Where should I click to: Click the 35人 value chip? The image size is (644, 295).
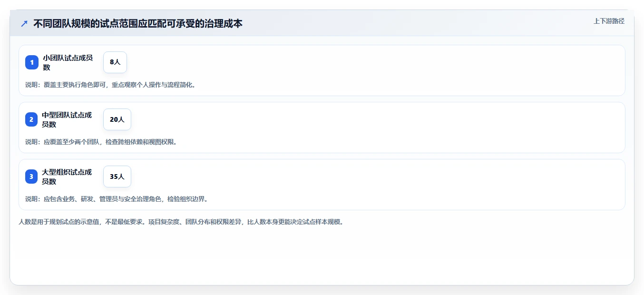point(117,177)
